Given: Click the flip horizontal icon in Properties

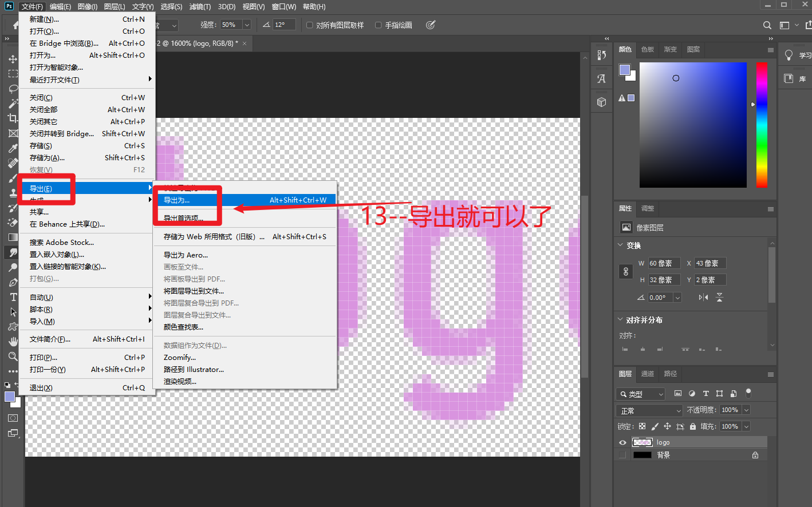Looking at the screenshot, I should [x=703, y=298].
